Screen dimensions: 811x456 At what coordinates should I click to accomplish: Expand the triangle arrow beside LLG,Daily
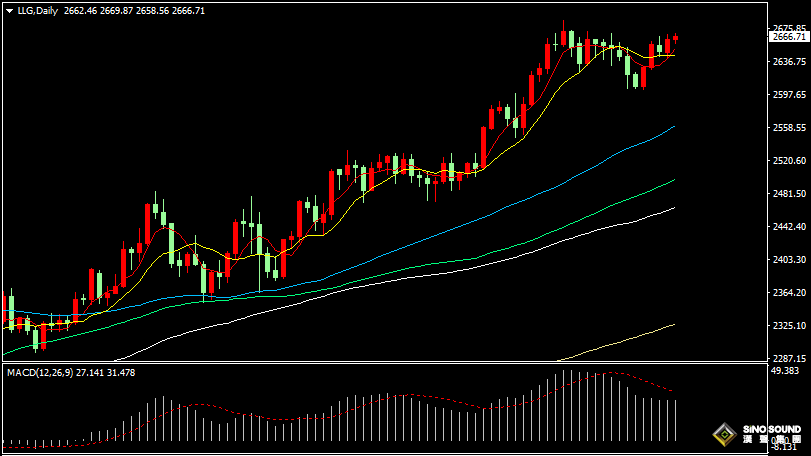click(9, 11)
